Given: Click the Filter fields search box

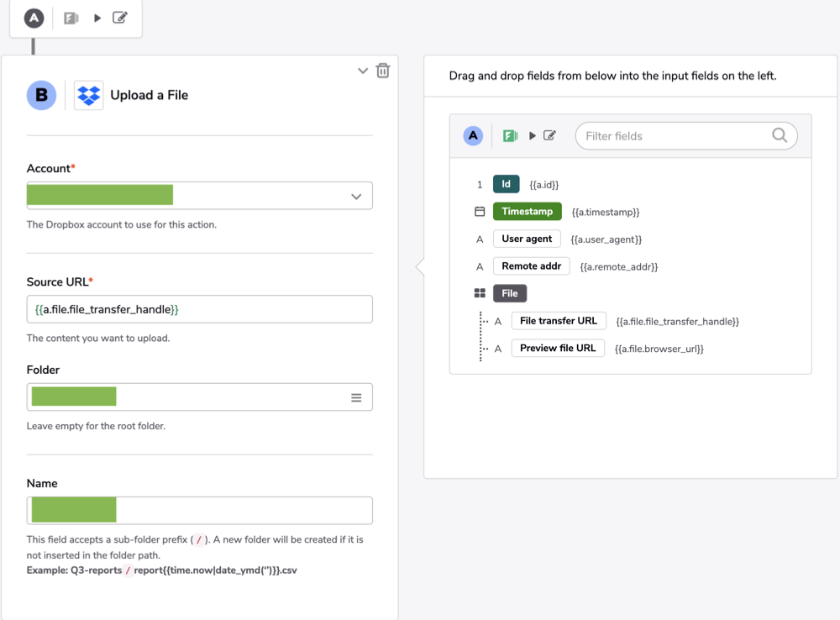Looking at the screenshot, I should [x=686, y=136].
